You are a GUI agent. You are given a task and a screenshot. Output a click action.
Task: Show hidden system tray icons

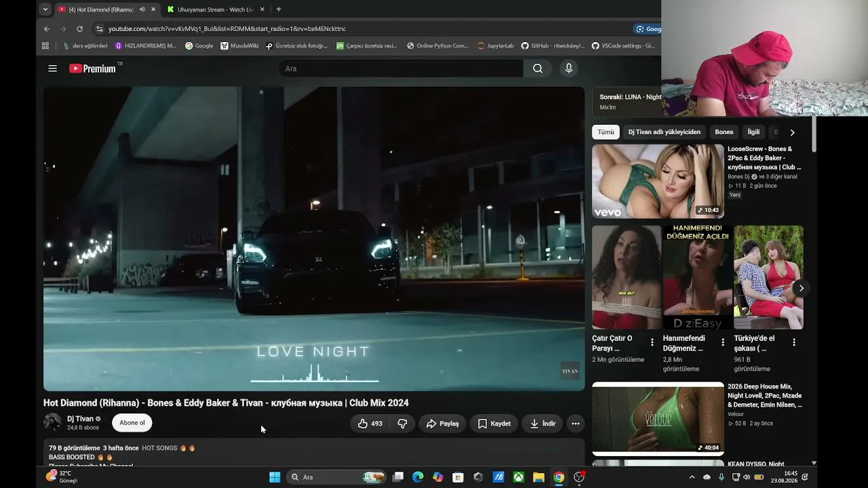pyautogui.click(x=692, y=477)
